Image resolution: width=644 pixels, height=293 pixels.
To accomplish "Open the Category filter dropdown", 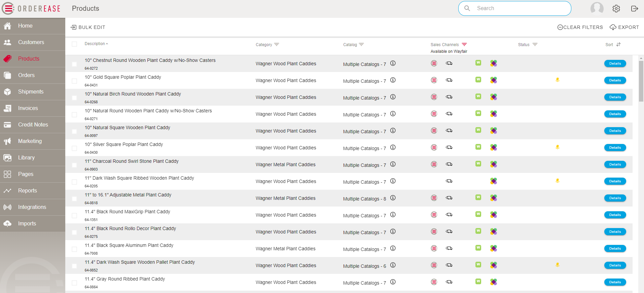I will pos(277,44).
